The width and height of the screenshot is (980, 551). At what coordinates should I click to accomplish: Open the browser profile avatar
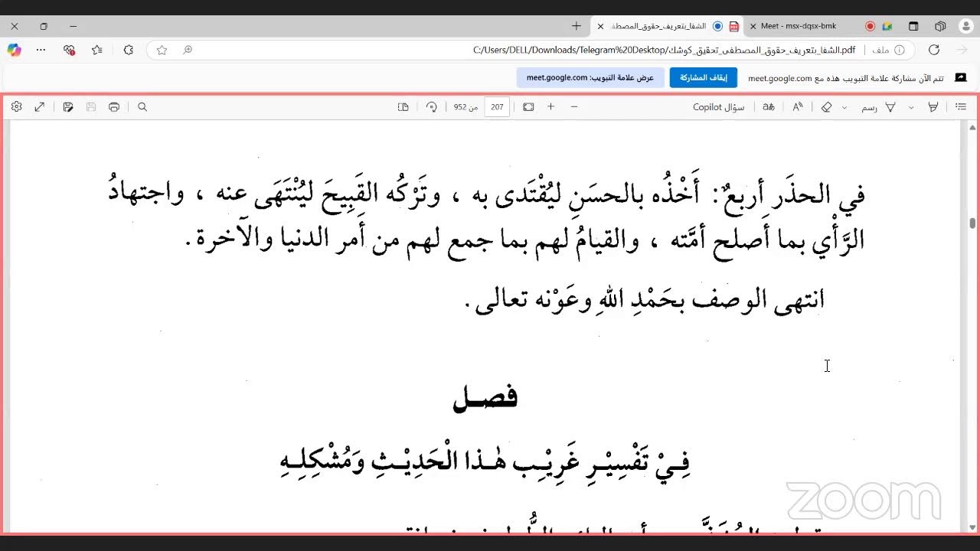click(966, 26)
